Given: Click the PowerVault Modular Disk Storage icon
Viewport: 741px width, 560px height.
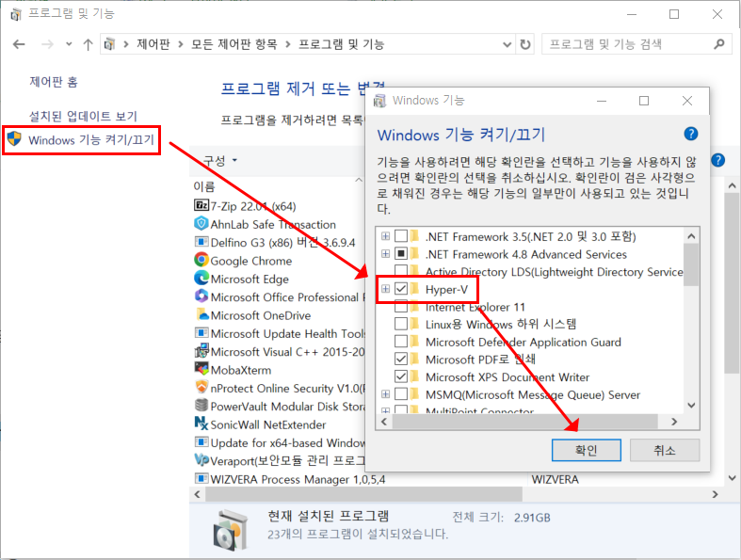Looking at the screenshot, I should point(201,406).
